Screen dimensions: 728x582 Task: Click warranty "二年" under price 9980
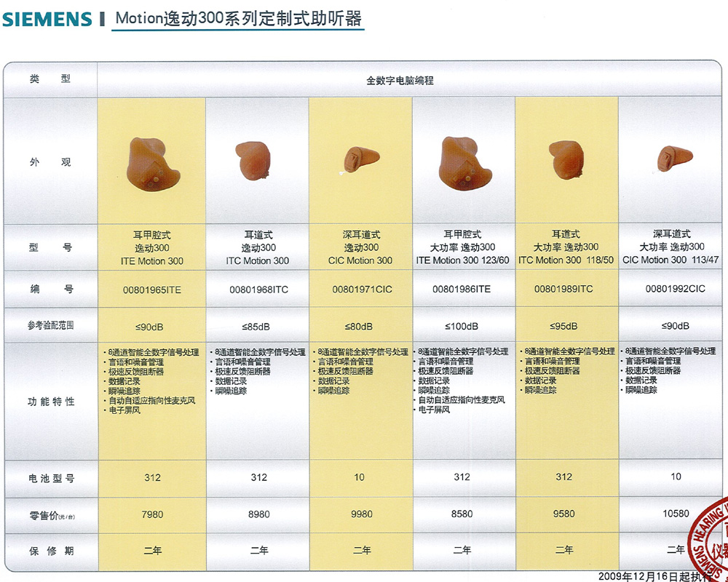[x=362, y=551]
